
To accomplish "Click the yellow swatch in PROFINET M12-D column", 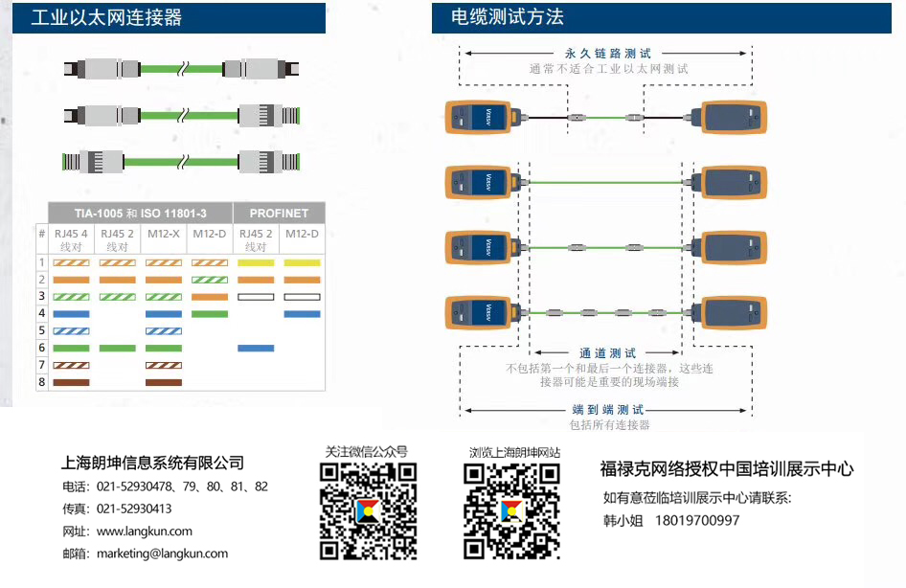I will click(x=302, y=262).
